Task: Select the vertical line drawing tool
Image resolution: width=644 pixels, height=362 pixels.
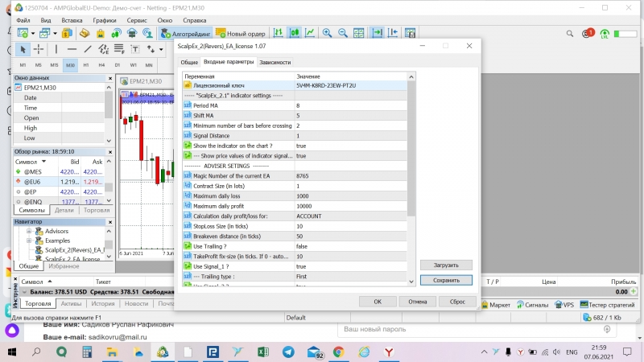Action: [x=56, y=50]
